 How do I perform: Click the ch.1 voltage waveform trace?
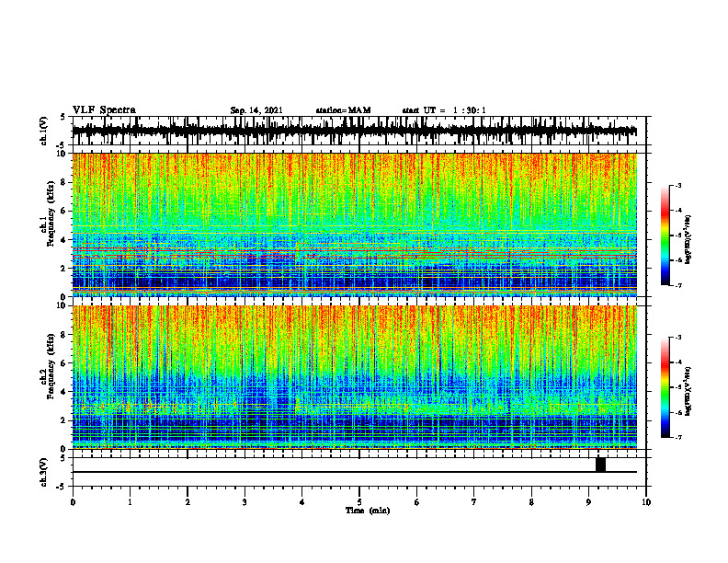pos(354,131)
